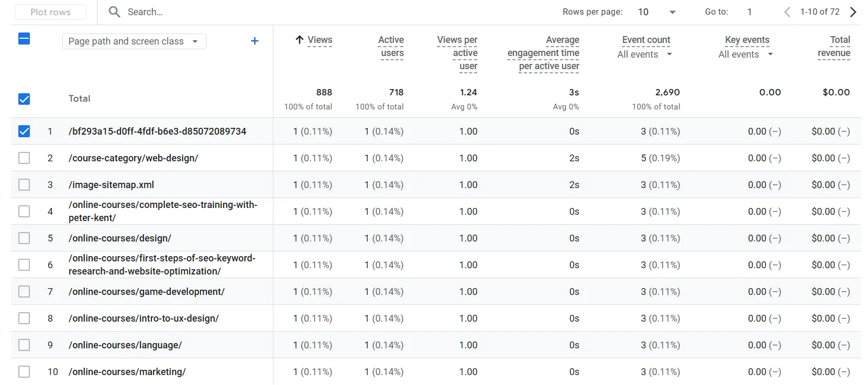Click the Plot rows button

(50, 12)
